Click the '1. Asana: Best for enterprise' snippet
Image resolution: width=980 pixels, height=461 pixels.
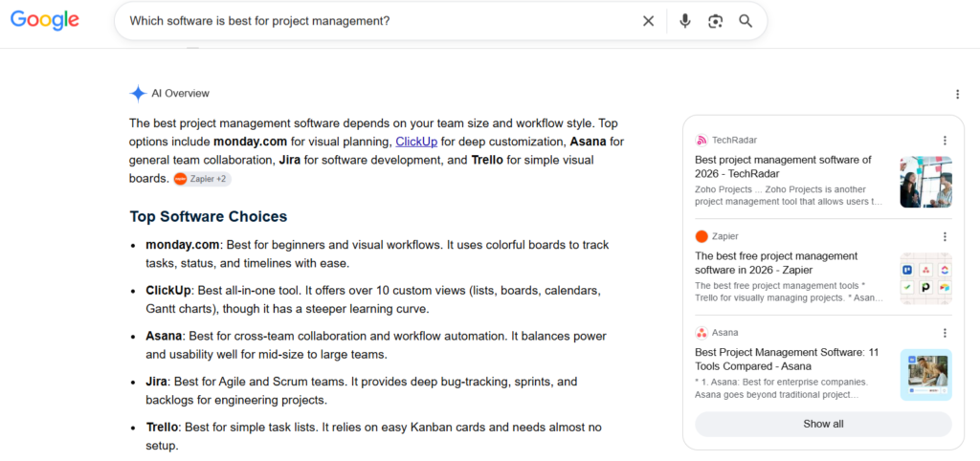click(781, 388)
